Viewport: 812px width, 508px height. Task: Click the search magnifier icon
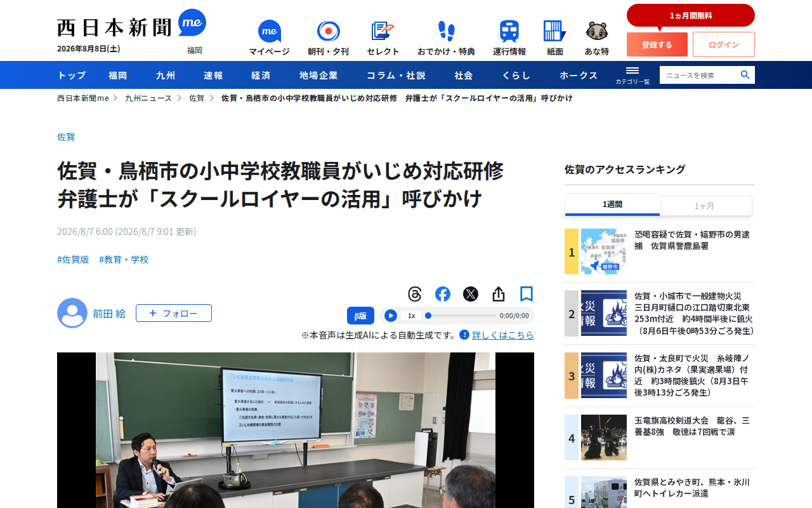tap(745, 75)
